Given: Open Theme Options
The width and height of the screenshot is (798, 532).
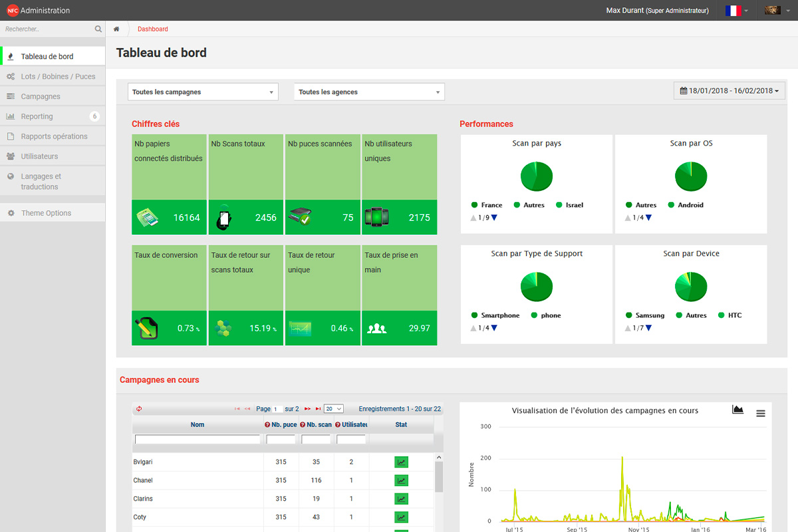Looking at the screenshot, I should 53,213.
